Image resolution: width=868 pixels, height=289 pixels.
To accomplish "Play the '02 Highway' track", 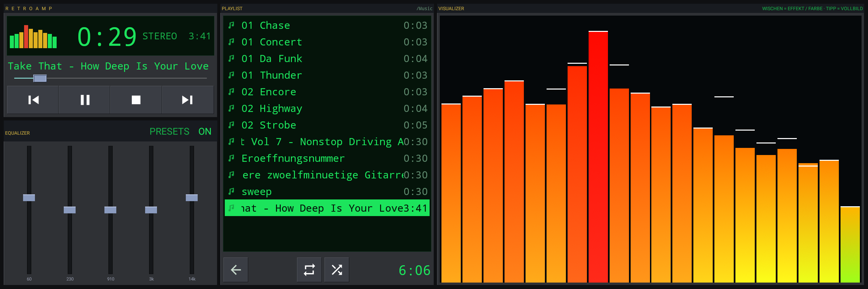I will (327, 109).
